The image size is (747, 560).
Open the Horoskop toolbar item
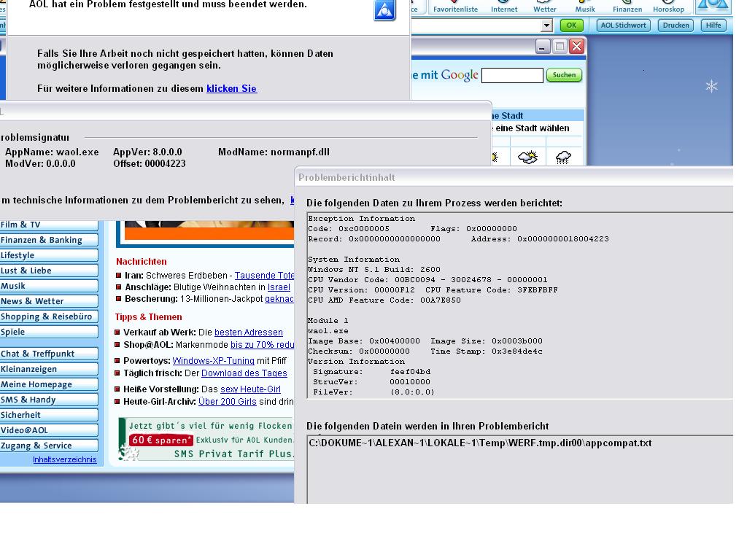pyautogui.click(x=668, y=7)
